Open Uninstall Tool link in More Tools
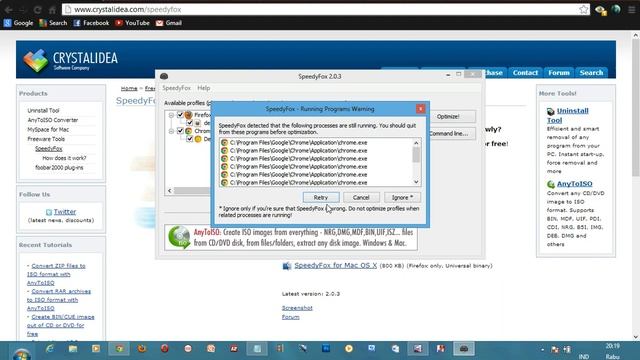This screenshot has height=360, width=640. click(568, 115)
